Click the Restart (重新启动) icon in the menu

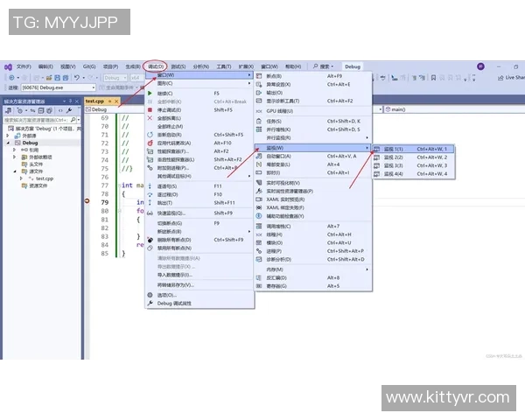click(x=150, y=135)
